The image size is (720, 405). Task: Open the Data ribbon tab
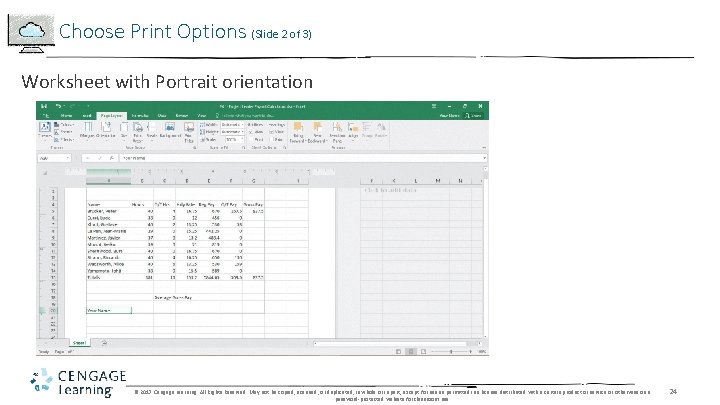(x=162, y=116)
